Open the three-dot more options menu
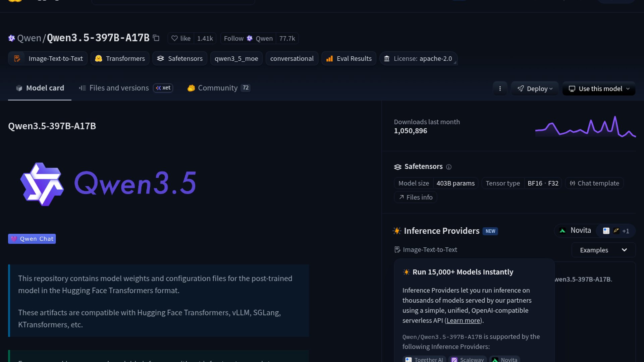Viewport: 644px width, 362px height. point(500,88)
